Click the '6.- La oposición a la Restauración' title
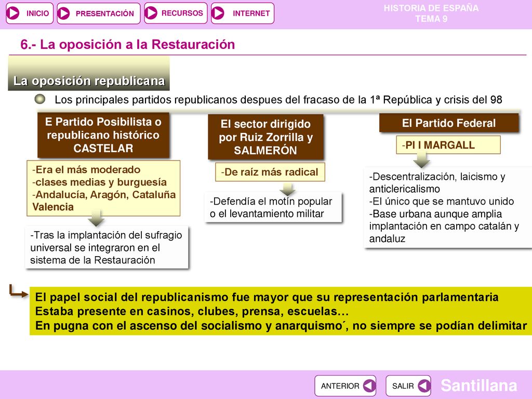 [x=128, y=45]
